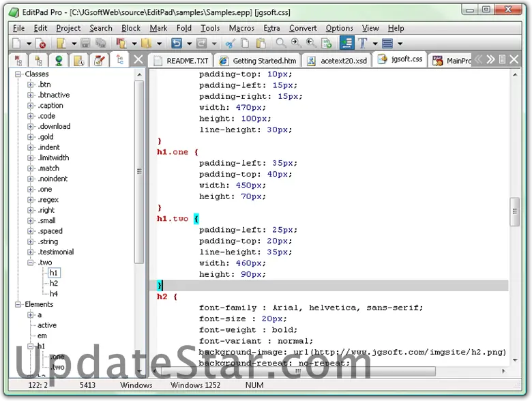Collapse the Classes tree node
Screen dimensions: 532x401
pyautogui.click(x=18, y=74)
